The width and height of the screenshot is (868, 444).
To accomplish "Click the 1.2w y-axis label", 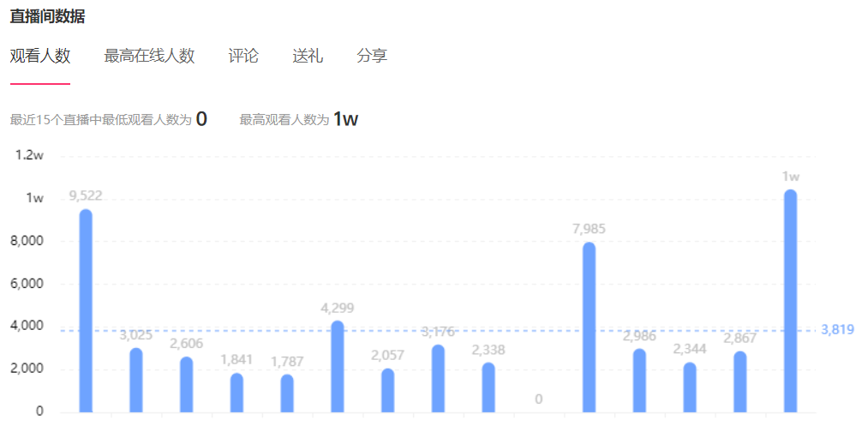I will 29,155.
